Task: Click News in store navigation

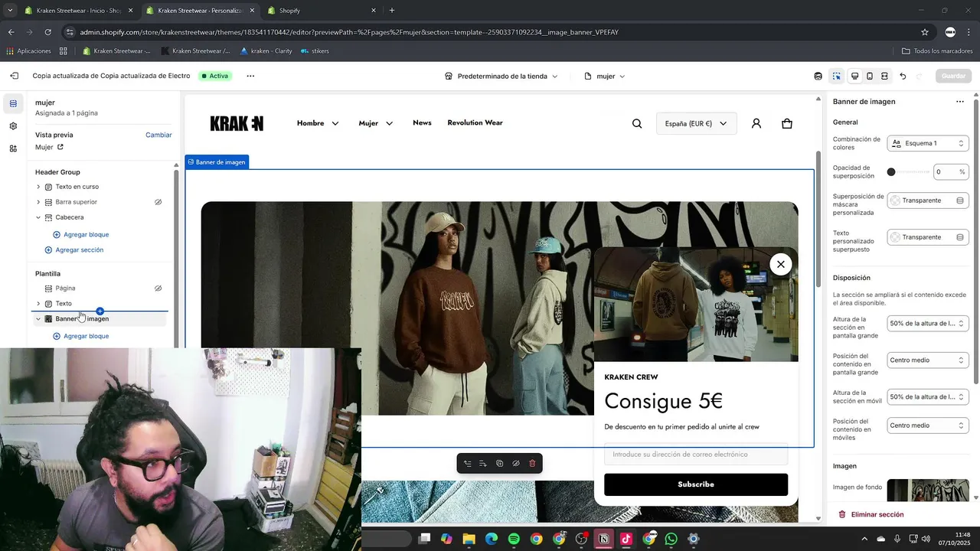Action: tap(422, 122)
